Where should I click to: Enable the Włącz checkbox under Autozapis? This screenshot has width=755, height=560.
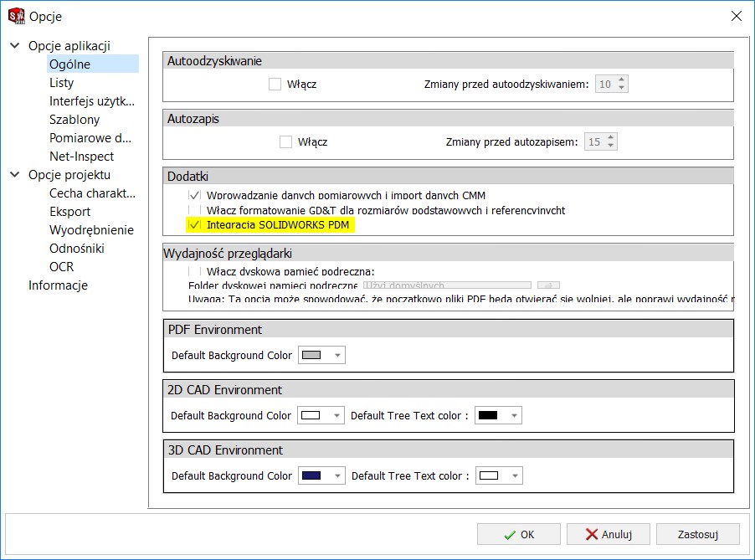point(285,141)
